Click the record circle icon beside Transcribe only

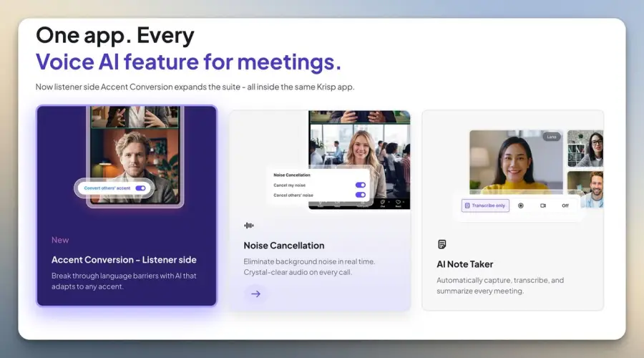click(521, 205)
